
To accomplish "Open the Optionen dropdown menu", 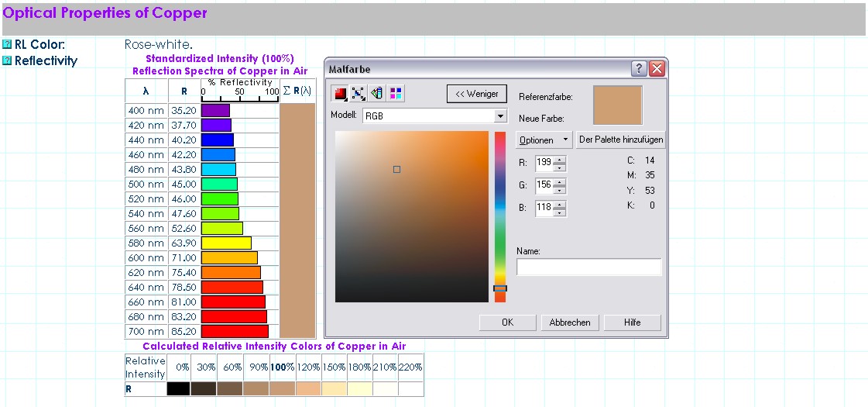I will tap(544, 140).
